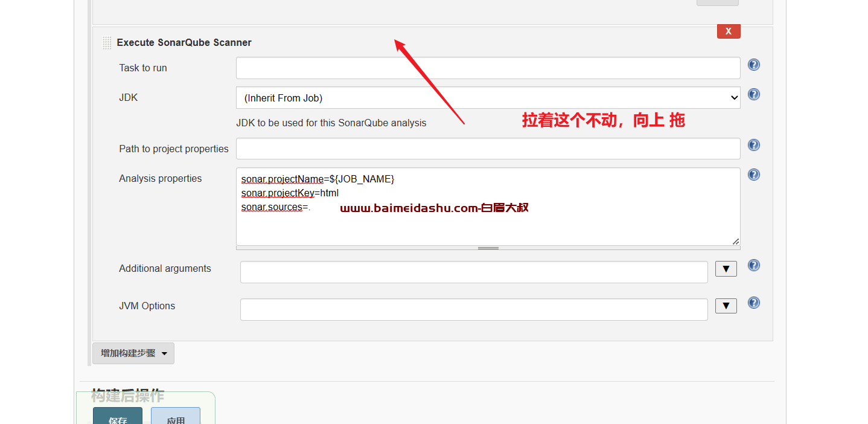Click inside the Analysis properties text area
This screenshot has height=424, width=868.
coord(488,207)
